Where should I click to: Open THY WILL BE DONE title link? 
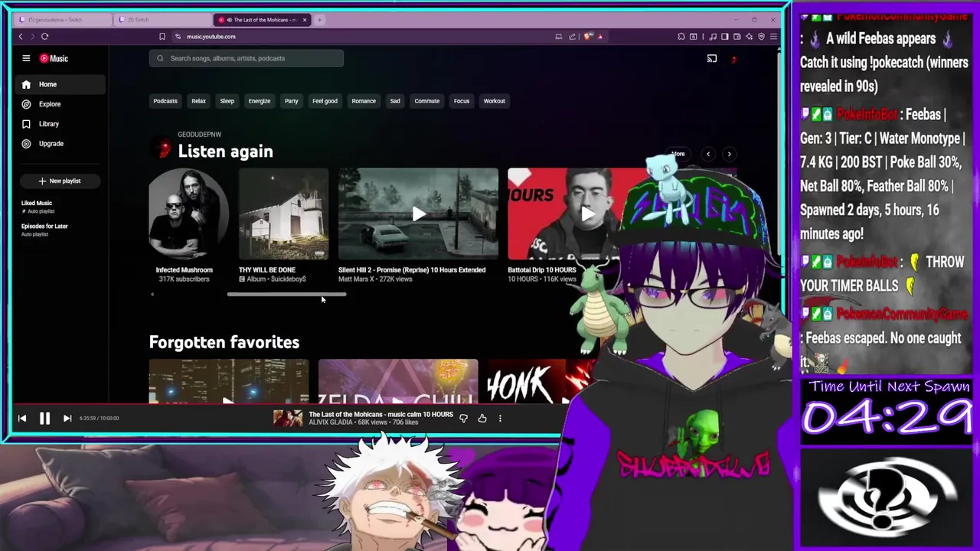[x=267, y=270]
